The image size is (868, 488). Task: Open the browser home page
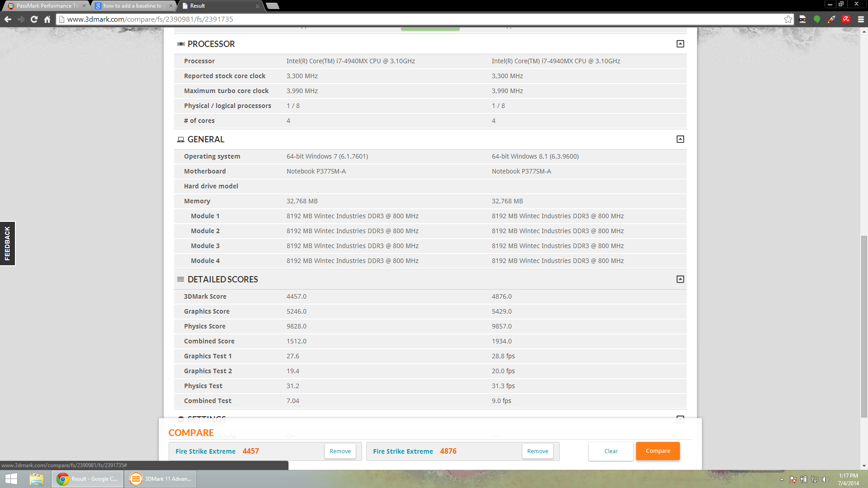[47, 19]
